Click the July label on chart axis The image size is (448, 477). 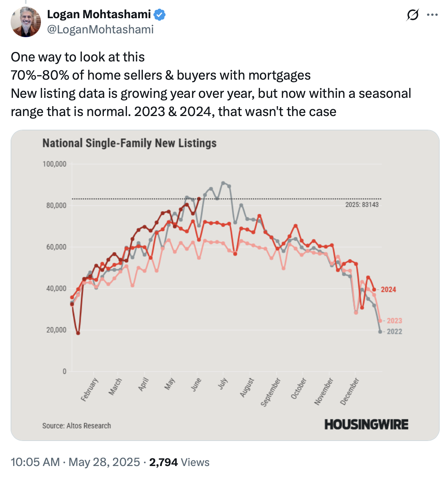[223, 384]
